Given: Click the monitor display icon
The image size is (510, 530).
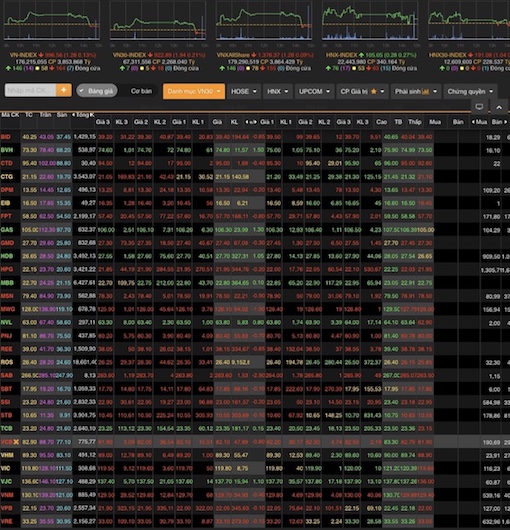Looking at the screenshot, I should 479,107.
